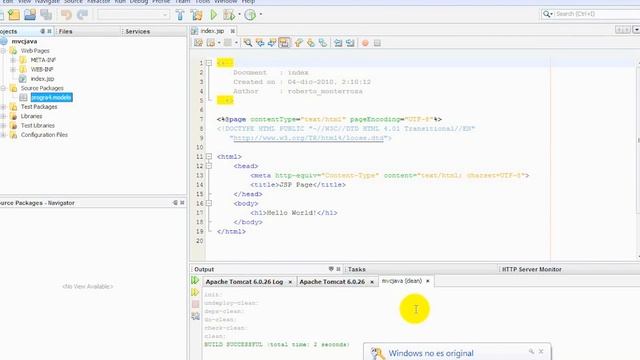Collapse the Source Packages node
The width and height of the screenshot is (640, 360).
coord(3,88)
